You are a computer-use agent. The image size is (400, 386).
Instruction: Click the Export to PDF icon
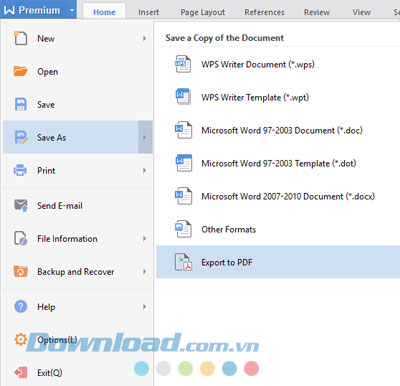click(183, 262)
